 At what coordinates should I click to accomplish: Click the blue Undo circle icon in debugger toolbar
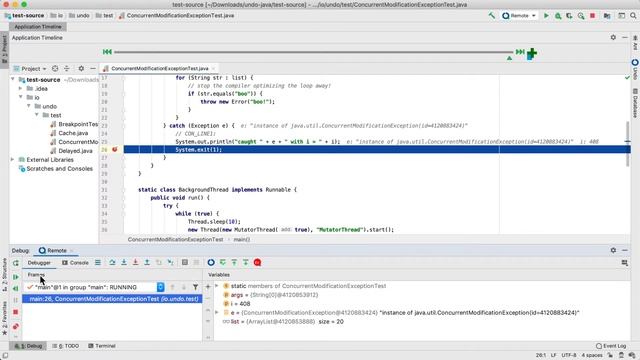(x=211, y=262)
